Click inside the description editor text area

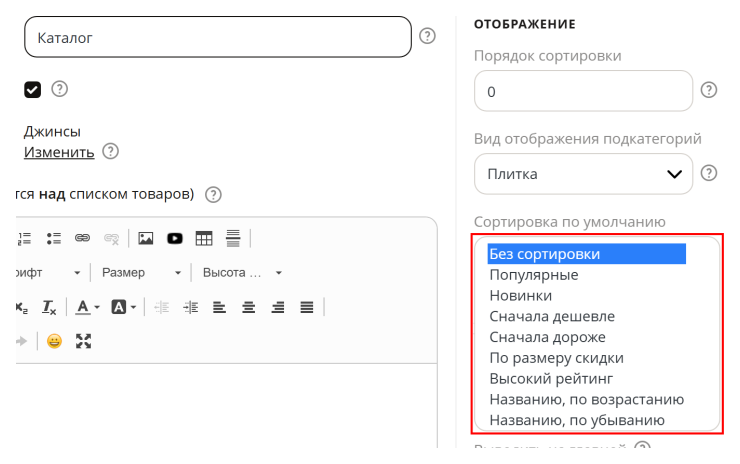click(x=227, y=406)
